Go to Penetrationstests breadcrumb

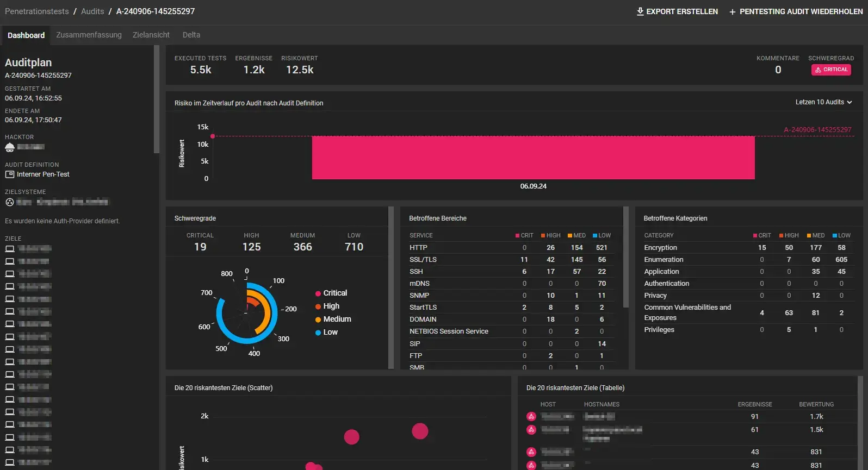pos(37,11)
